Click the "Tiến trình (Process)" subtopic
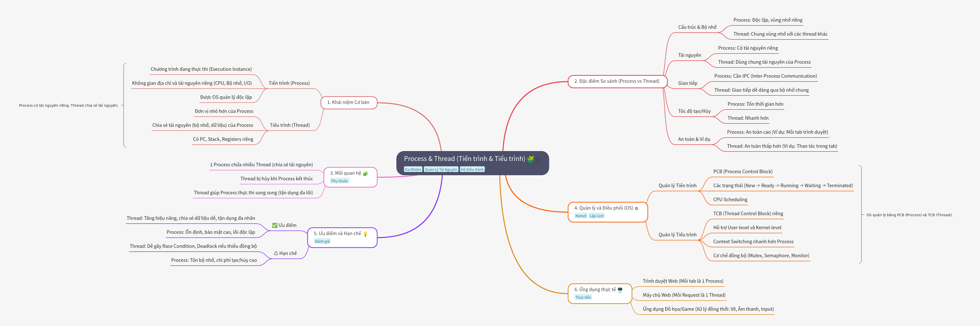The image size is (980, 326). (x=289, y=83)
